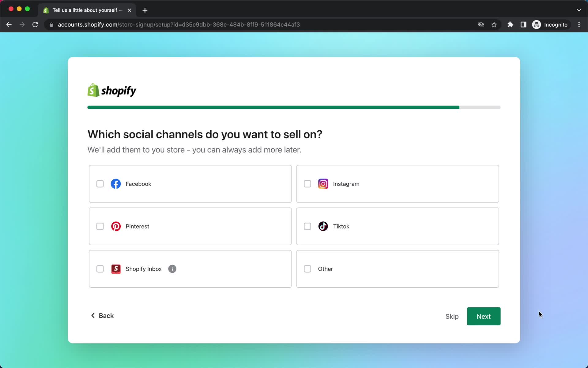The height and width of the screenshot is (368, 588).
Task: Click the Shopify logo
Action: coord(111,90)
